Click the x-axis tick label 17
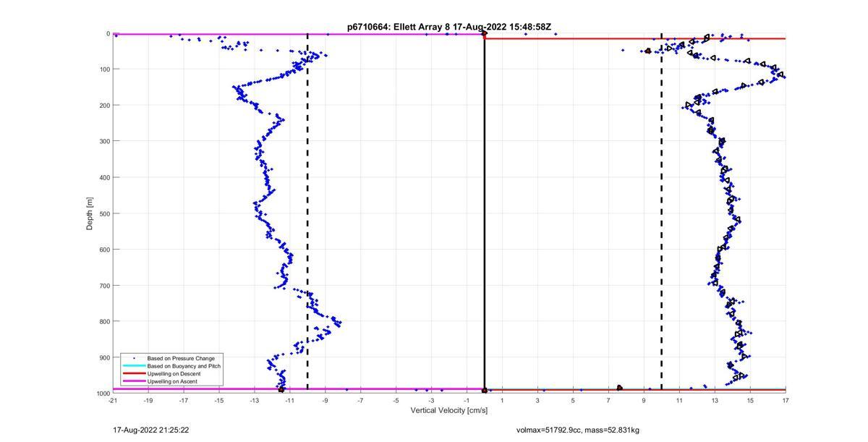 point(786,400)
